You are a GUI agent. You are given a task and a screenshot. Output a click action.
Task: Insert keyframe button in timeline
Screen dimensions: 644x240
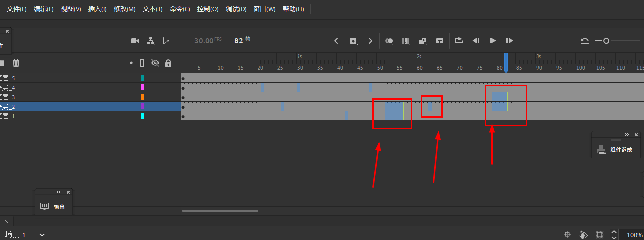[353, 41]
